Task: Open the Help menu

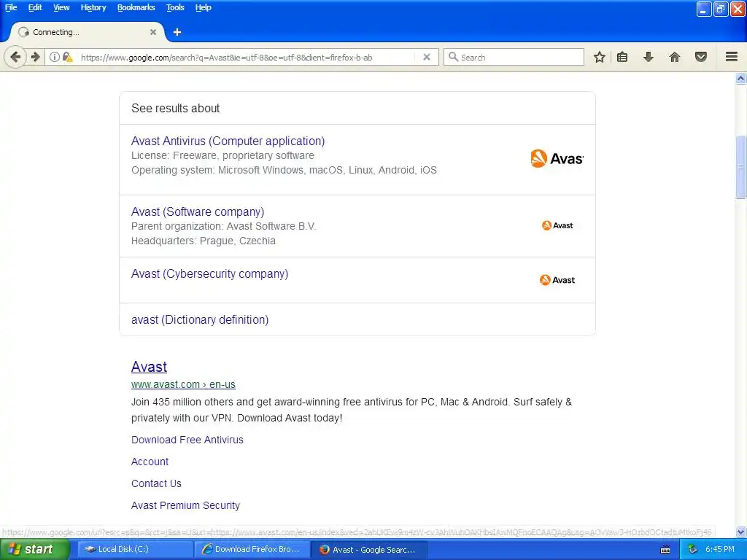Action: click(203, 7)
